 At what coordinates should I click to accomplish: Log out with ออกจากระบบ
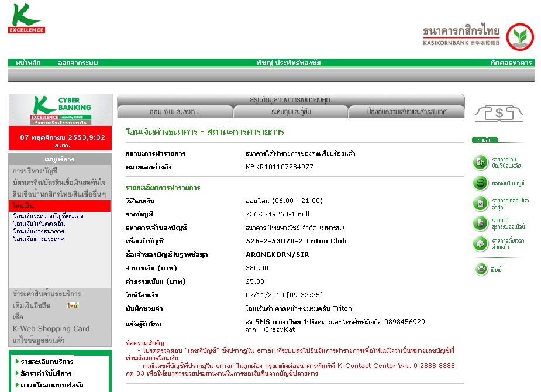click(x=78, y=63)
